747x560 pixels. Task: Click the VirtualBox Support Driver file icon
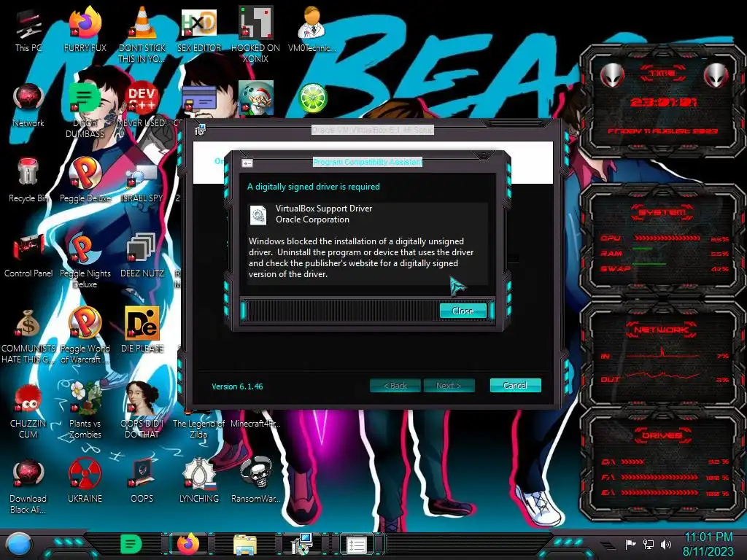coord(258,215)
